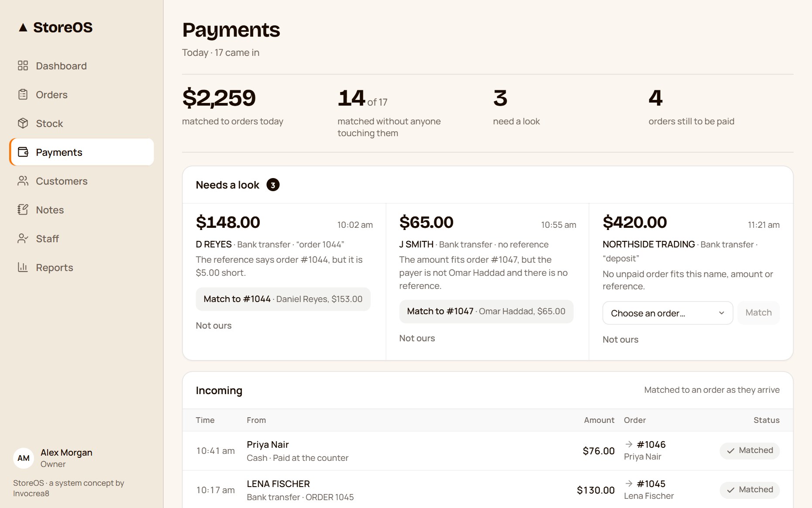Click the Notes notebook icon
Screen dimensions: 812x508
click(x=23, y=210)
